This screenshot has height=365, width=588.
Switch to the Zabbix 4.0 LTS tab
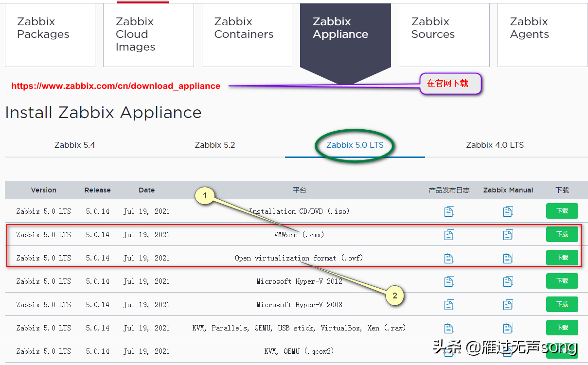(495, 145)
